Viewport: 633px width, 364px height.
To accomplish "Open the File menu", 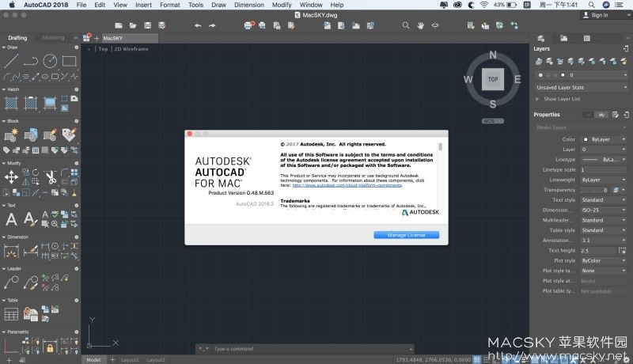I will (81, 5).
